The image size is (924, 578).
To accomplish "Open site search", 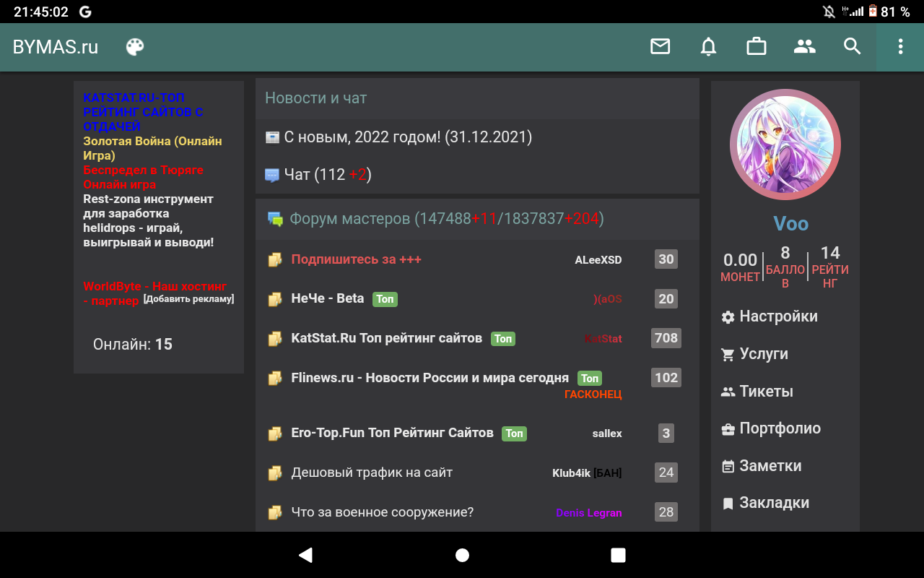I will pyautogui.click(x=853, y=47).
